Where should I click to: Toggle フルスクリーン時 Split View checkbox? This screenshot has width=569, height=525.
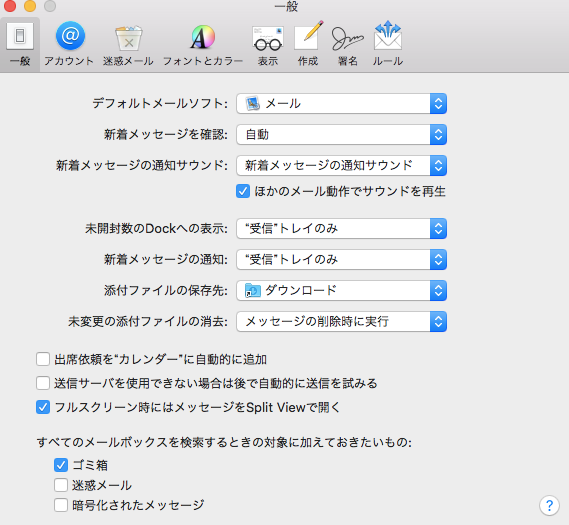(x=43, y=407)
